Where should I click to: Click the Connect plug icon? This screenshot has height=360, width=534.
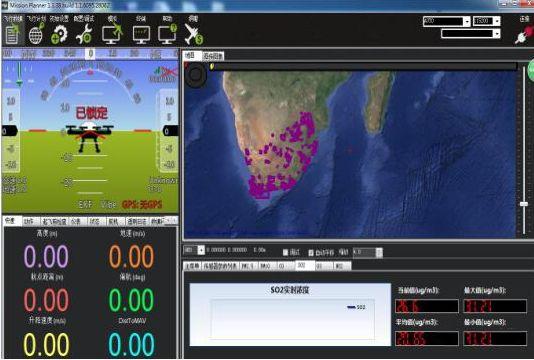[x=524, y=35]
